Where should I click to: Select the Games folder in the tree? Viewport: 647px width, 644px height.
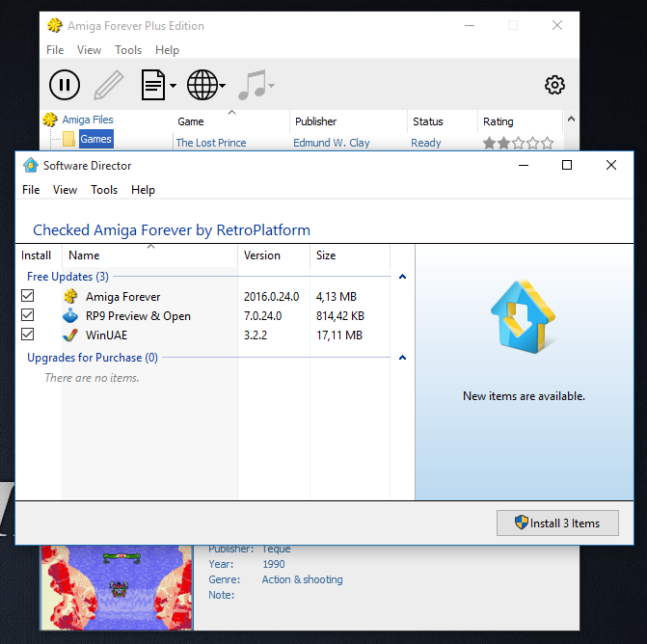[x=95, y=139]
